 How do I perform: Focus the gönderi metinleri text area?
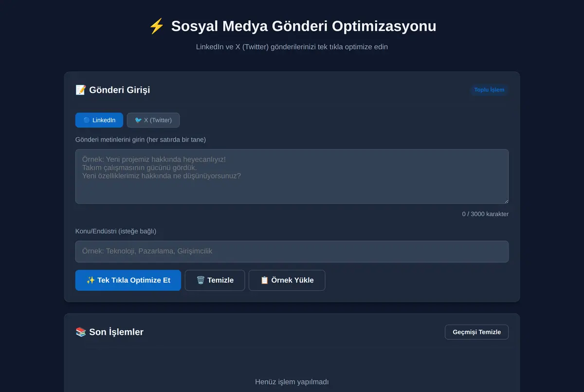[292, 177]
